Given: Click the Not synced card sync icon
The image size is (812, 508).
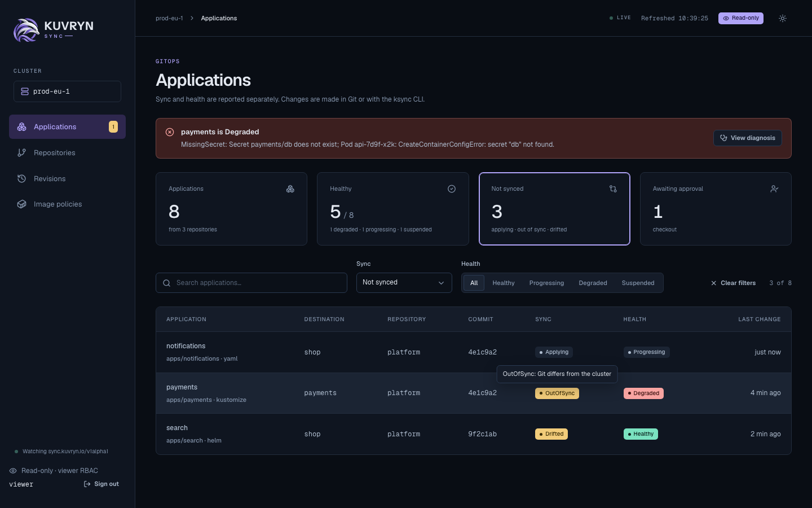Looking at the screenshot, I should click(613, 189).
